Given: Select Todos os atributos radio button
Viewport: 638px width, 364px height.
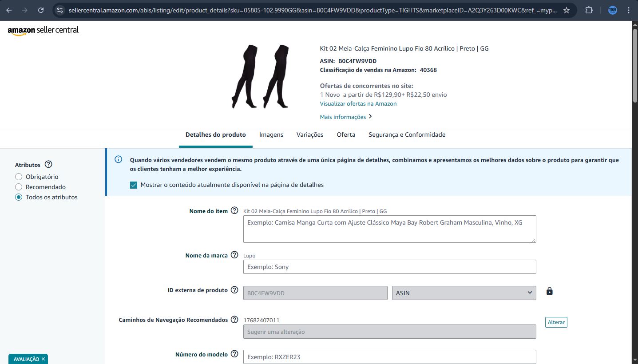Looking at the screenshot, I should point(19,197).
